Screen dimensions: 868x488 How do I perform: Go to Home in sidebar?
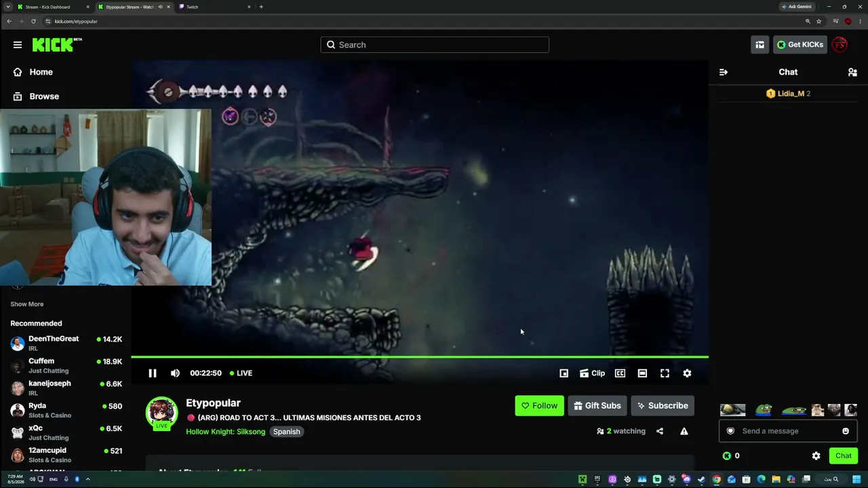pyautogui.click(x=41, y=72)
